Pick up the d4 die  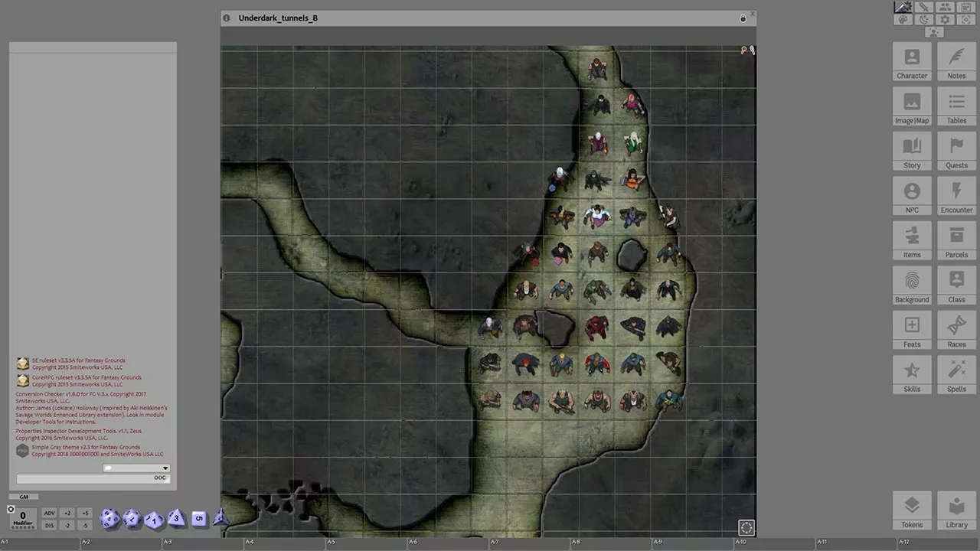[221, 518]
